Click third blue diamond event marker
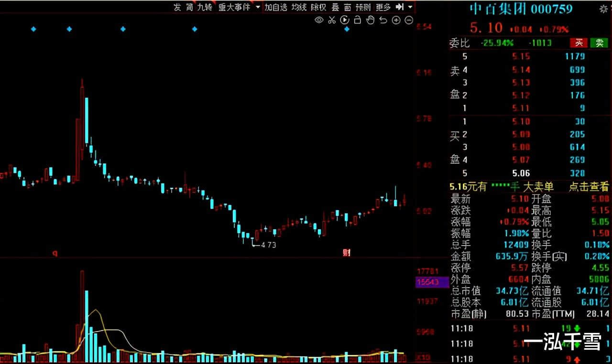This screenshot has height=364, width=612. [x=123, y=29]
